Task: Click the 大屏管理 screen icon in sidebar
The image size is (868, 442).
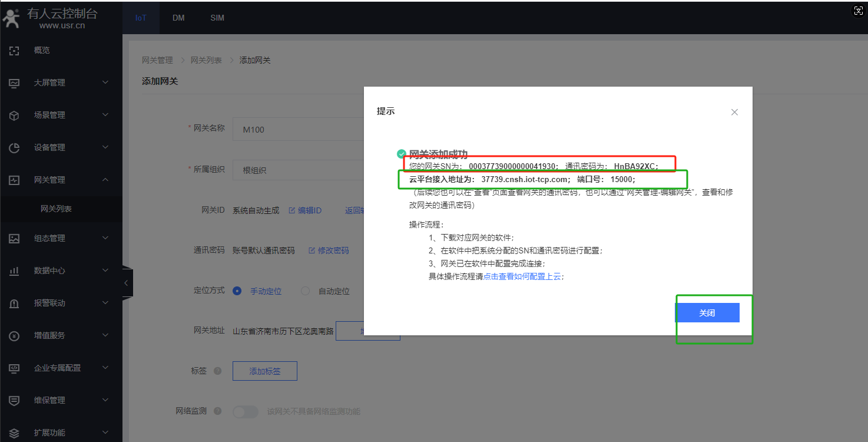Action: click(x=15, y=83)
